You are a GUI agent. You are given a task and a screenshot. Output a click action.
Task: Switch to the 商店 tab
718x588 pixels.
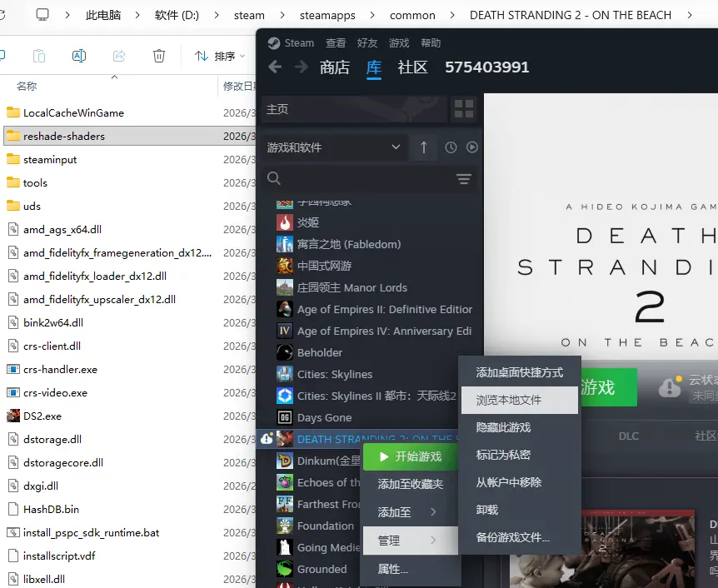335,67
